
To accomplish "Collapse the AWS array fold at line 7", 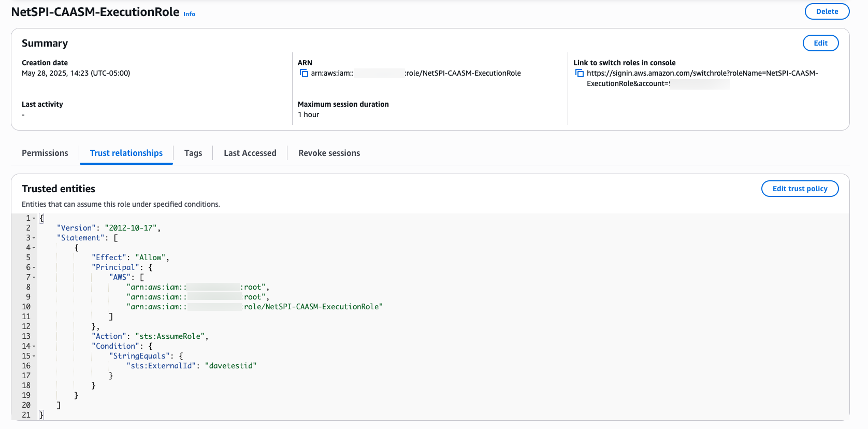I will pos(34,277).
